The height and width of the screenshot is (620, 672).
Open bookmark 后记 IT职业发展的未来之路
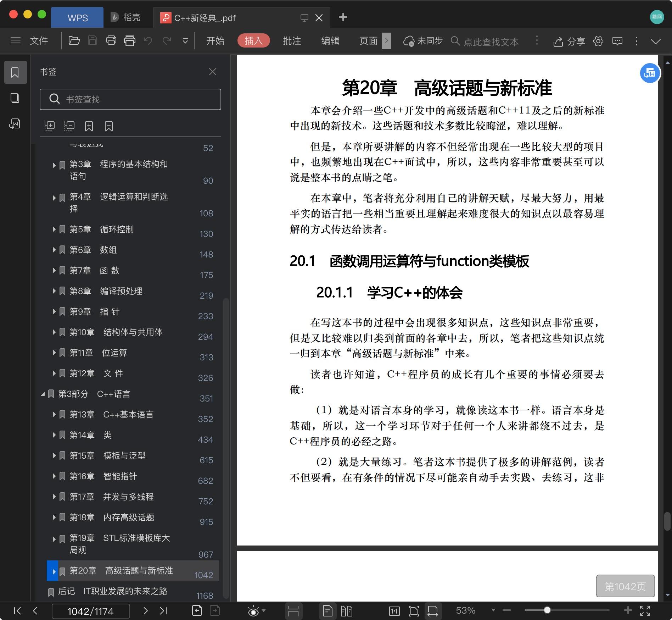click(112, 591)
